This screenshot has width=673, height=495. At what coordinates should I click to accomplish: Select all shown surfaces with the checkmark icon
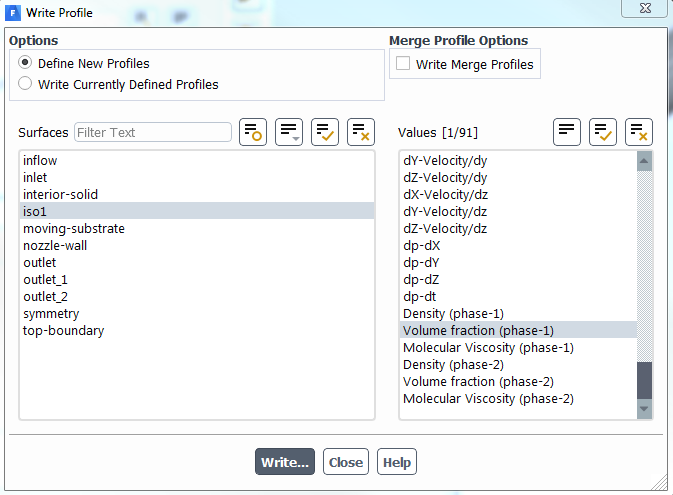[325, 132]
